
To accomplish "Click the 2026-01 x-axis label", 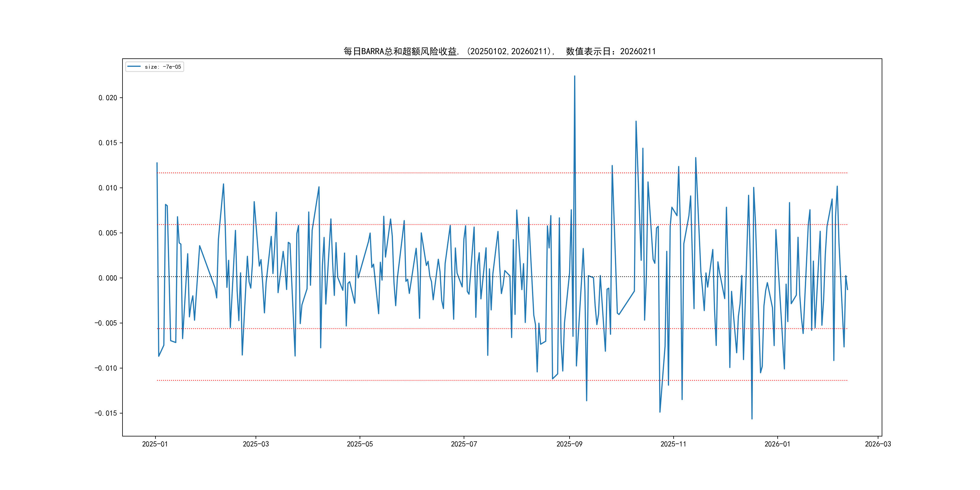I will (777, 444).
